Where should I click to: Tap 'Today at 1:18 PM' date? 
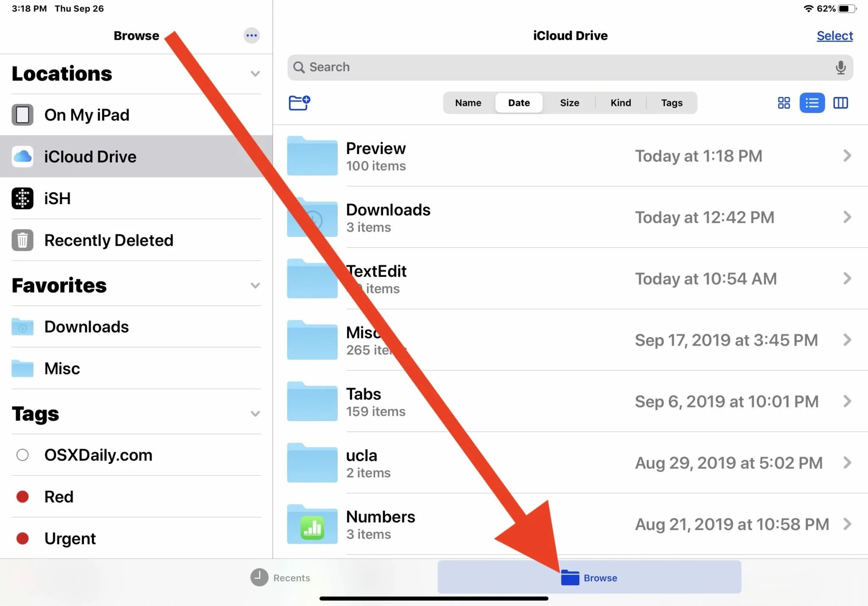point(698,156)
